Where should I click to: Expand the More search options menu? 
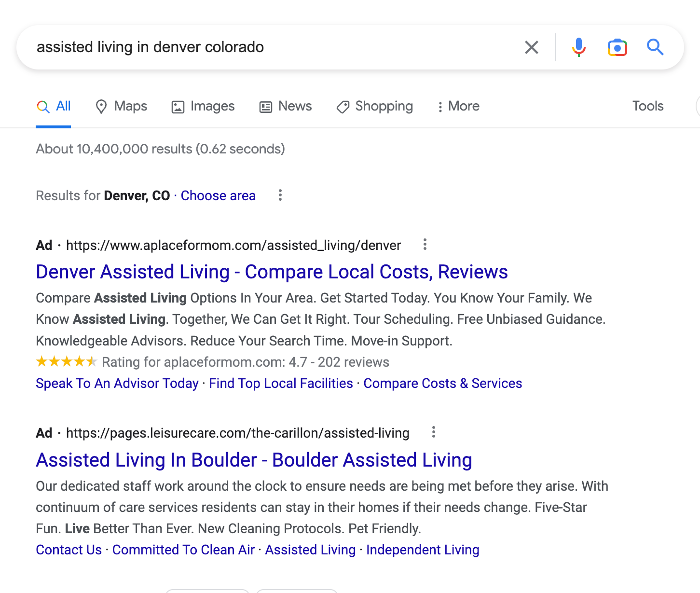click(x=458, y=106)
